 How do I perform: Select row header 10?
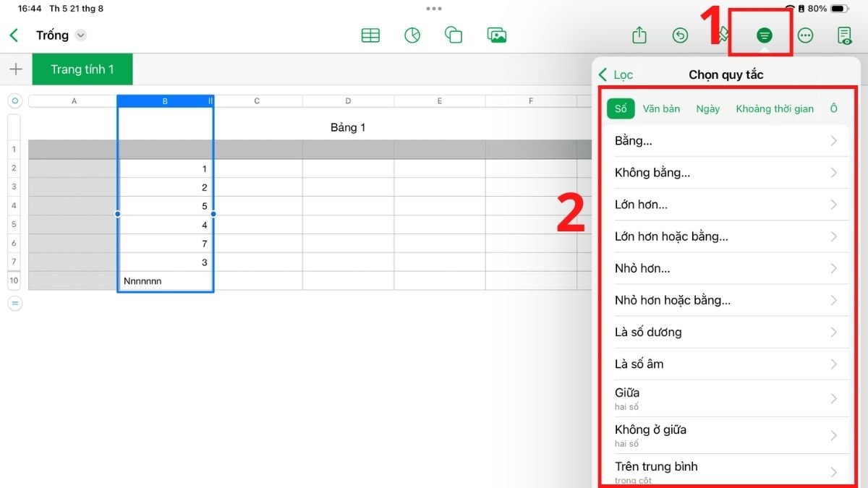14,281
